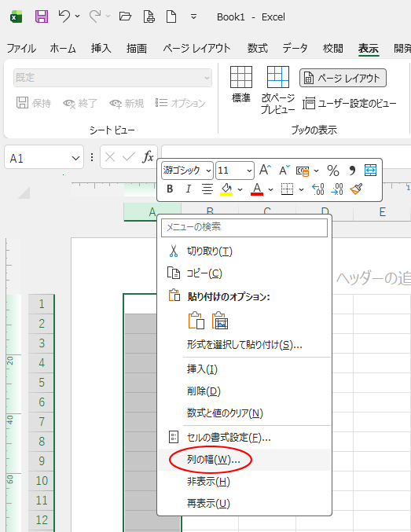Apply percent style in mini toolbar
Image resolution: width=411 pixels, height=532 pixels.
click(333, 171)
